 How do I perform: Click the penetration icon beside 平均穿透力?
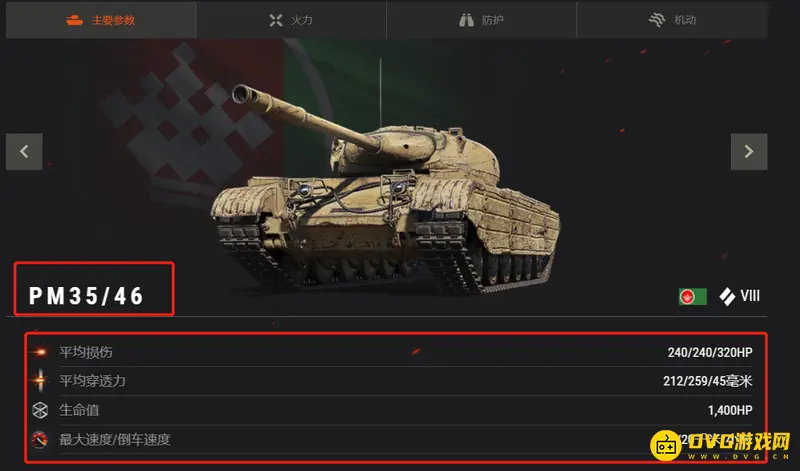click(x=40, y=381)
